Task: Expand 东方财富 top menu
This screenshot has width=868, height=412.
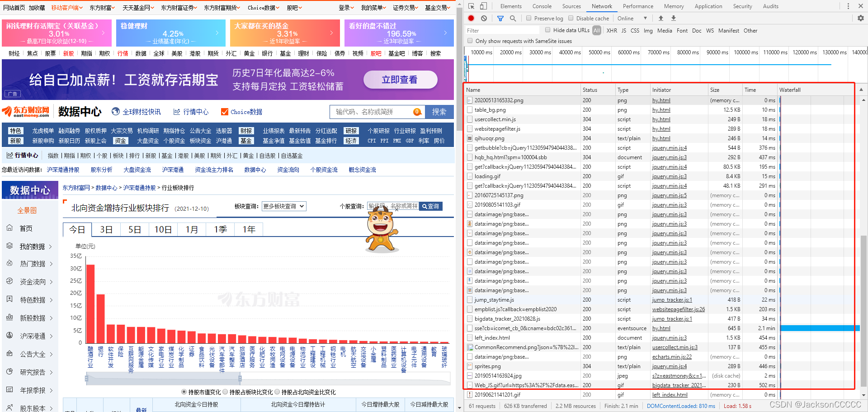Action: pos(102,8)
